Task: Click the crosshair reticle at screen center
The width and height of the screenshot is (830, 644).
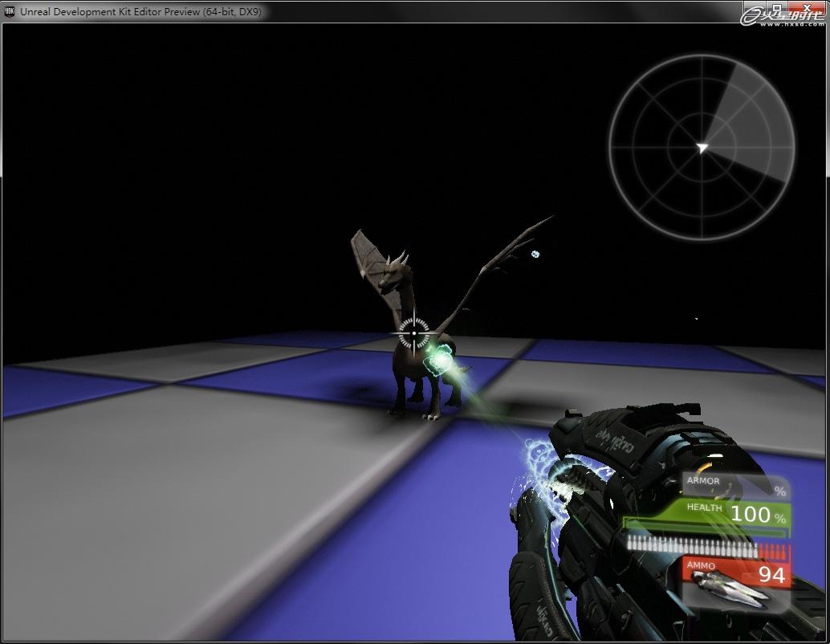Action: click(x=413, y=333)
